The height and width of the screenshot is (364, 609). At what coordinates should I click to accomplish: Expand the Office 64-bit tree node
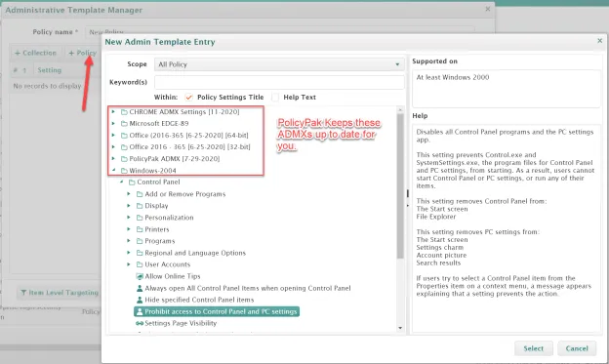(113, 136)
